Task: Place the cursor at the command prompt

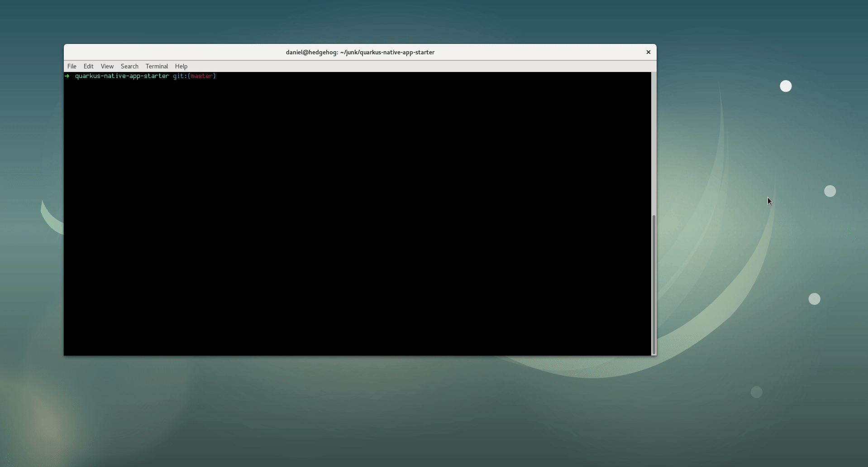Action: point(224,76)
